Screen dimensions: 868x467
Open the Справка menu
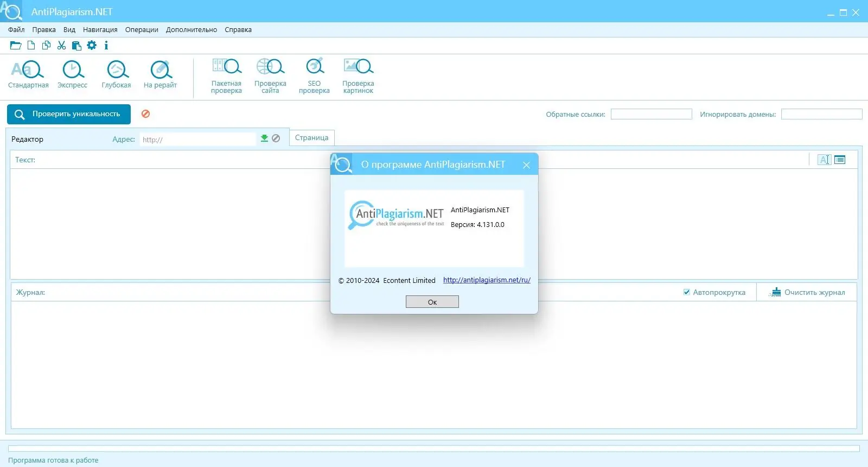(x=238, y=30)
